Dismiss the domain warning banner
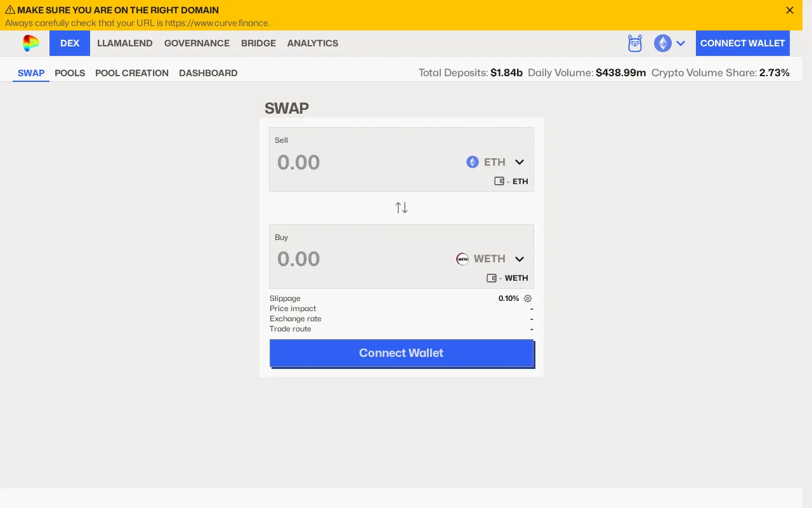 tap(790, 10)
